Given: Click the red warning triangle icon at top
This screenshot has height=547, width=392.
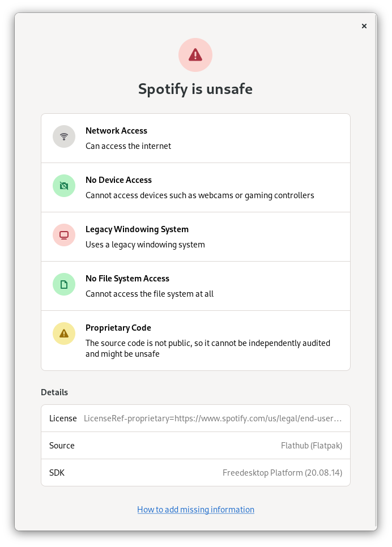Looking at the screenshot, I should click(x=195, y=55).
